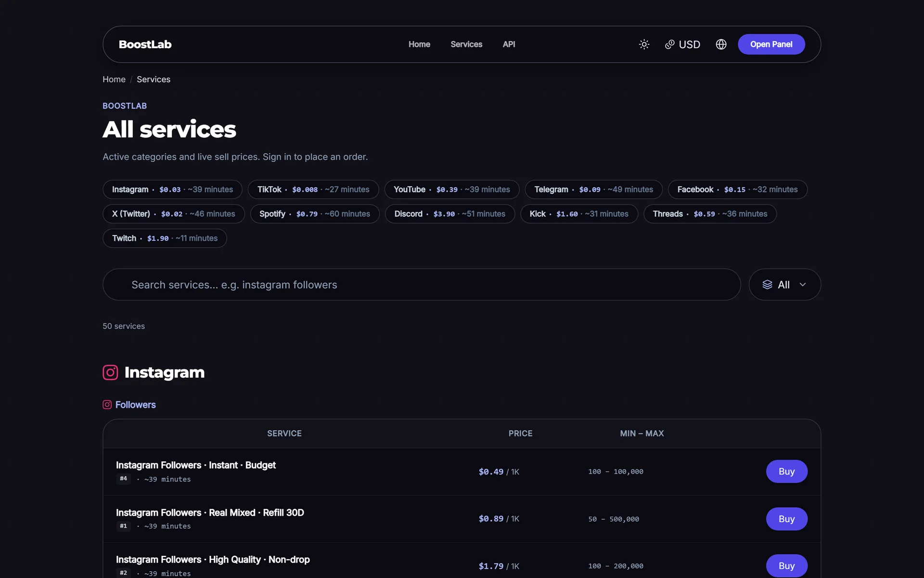Select the Kick category chip
The image size is (924, 578).
click(x=579, y=214)
